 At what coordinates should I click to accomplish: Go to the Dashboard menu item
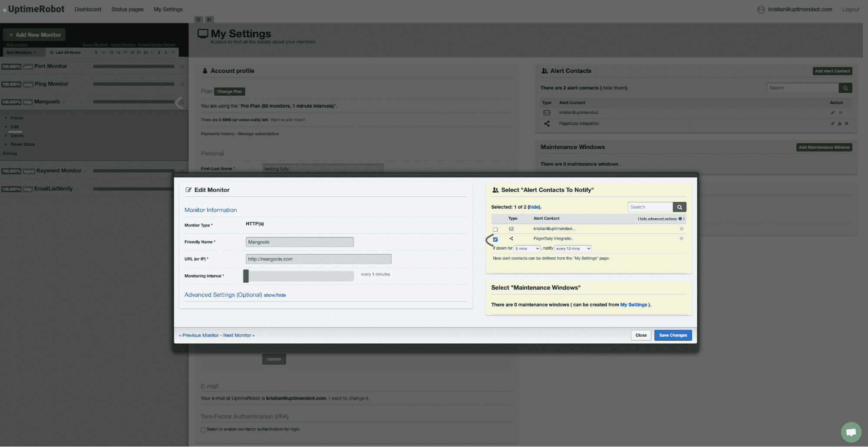[87, 9]
